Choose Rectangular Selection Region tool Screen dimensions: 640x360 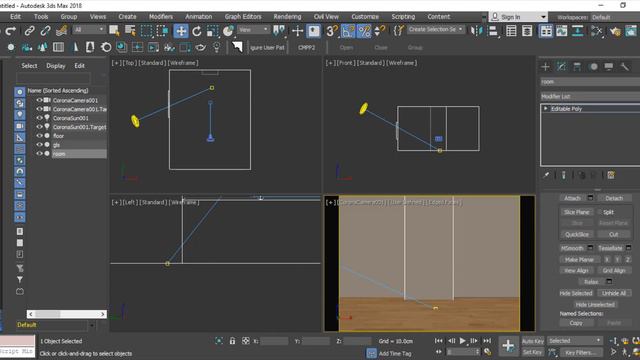pos(146,31)
